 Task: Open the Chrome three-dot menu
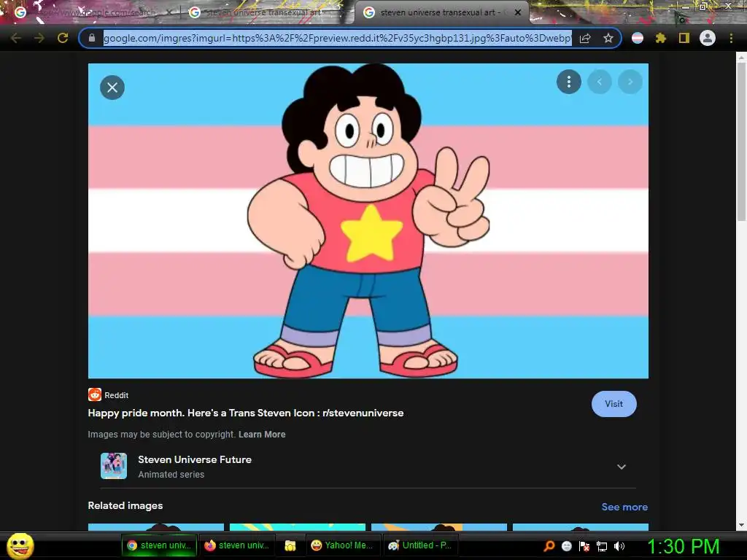[731, 38]
